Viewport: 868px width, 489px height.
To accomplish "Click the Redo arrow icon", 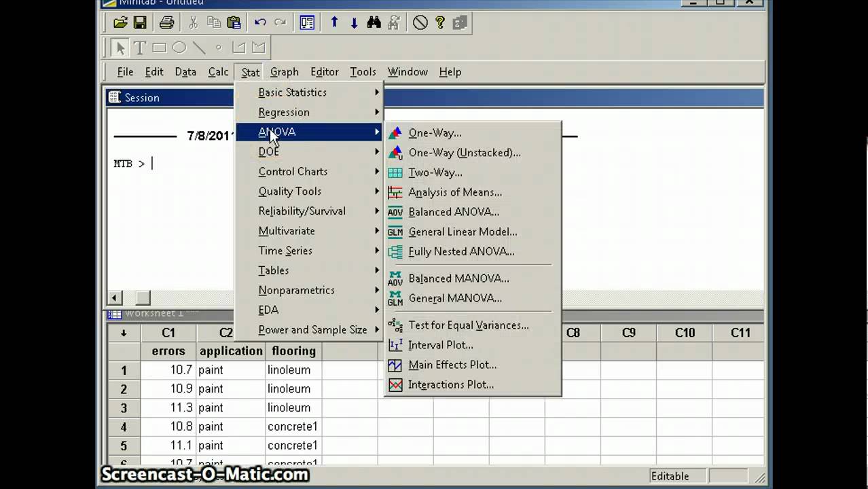I will pyautogui.click(x=280, y=23).
